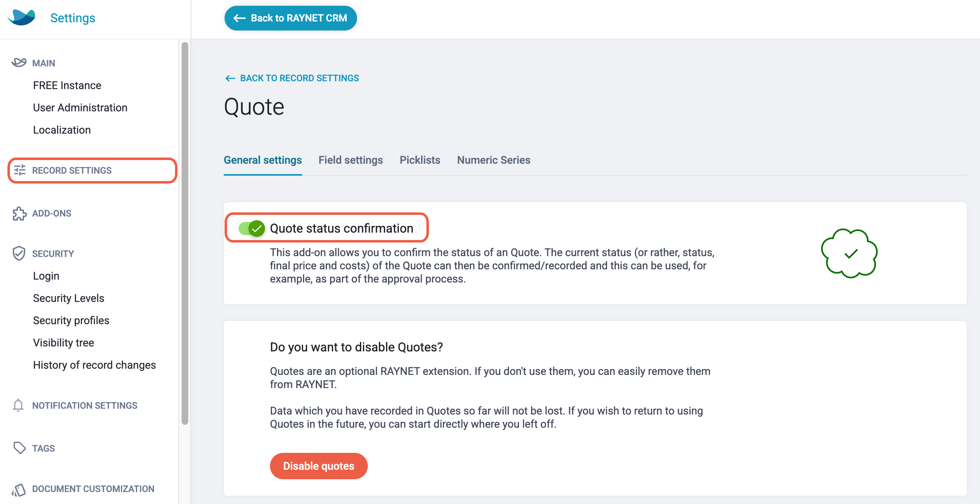Toggle Quote status confirmation switch
The height and width of the screenshot is (504, 980).
pyautogui.click(x=251, y=228)
